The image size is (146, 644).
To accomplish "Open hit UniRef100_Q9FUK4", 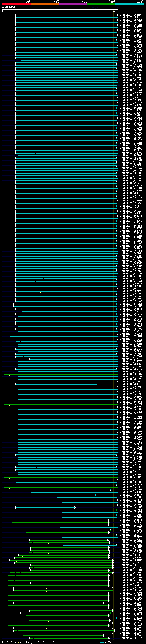I will coord(131,20).
